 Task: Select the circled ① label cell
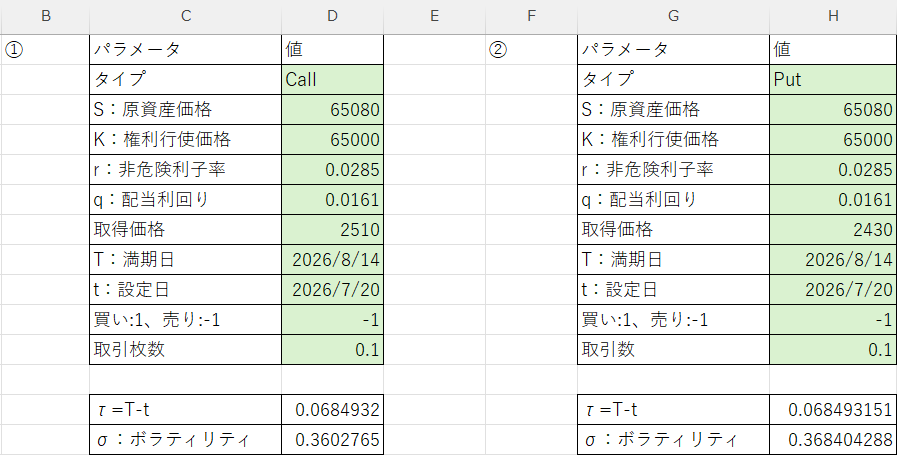point(45,50)
